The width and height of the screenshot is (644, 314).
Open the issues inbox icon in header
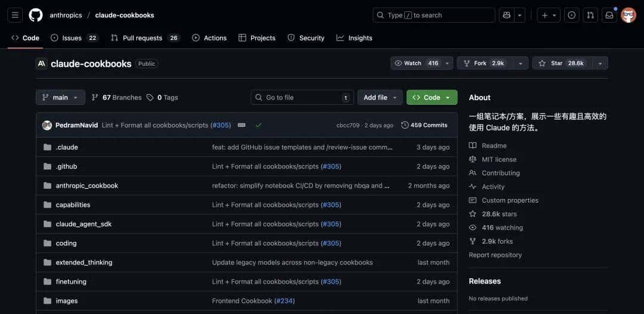[x=571, y=15]
